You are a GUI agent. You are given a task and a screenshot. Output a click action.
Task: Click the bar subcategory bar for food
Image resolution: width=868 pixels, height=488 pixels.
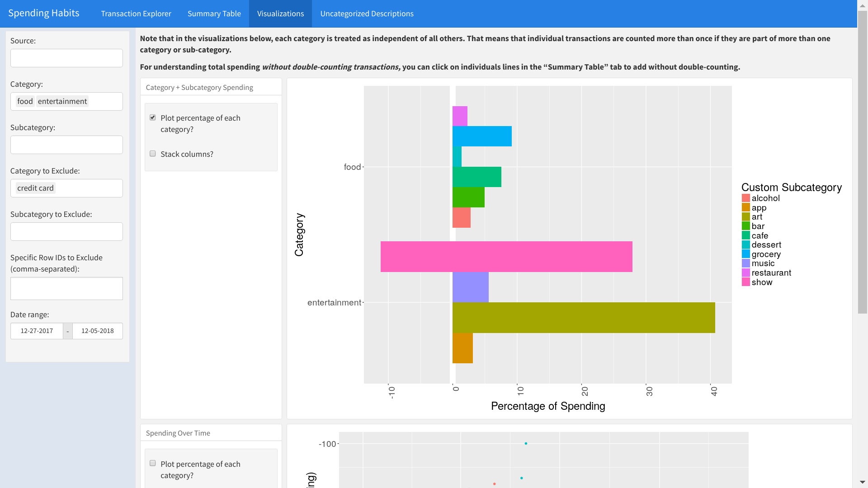pos(468,197)
